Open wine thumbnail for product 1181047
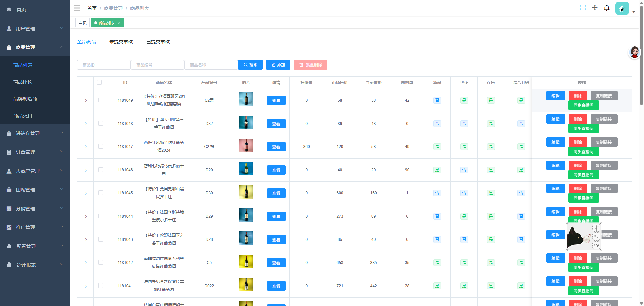This screenshot has width=644, height=306. point(246,146)
